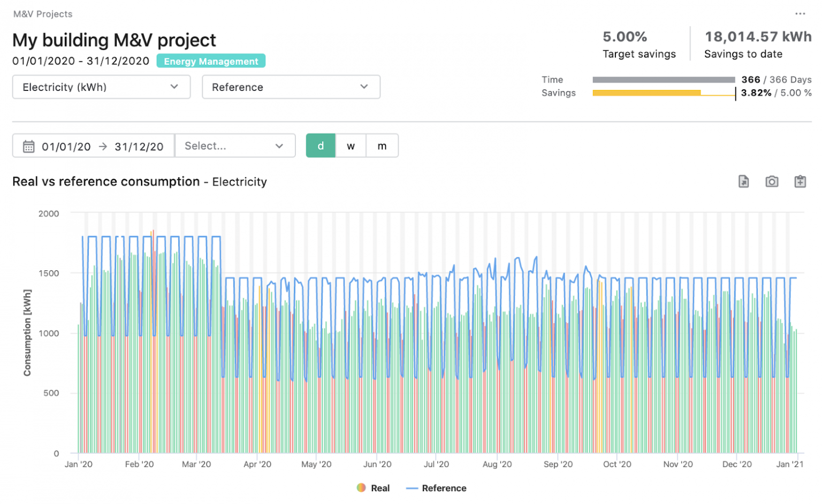
Task: Take chart snapshot with camera icon
Action: click(x=771, y=181)
